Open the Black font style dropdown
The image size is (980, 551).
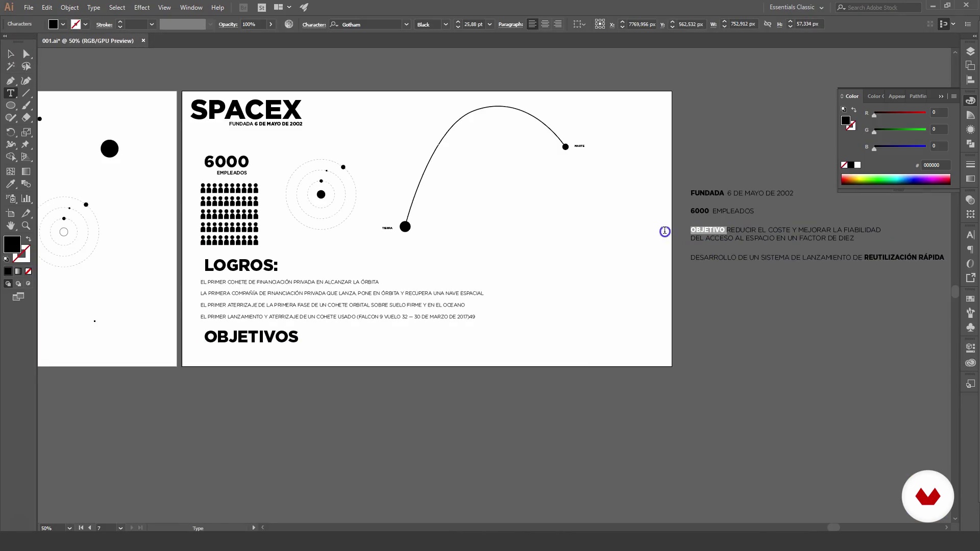(446, 24)
